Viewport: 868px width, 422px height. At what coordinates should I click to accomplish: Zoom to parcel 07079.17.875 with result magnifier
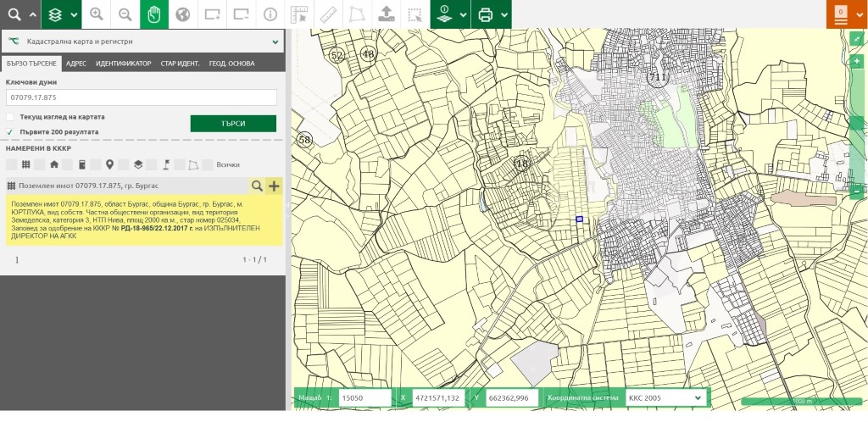point(257,186)
